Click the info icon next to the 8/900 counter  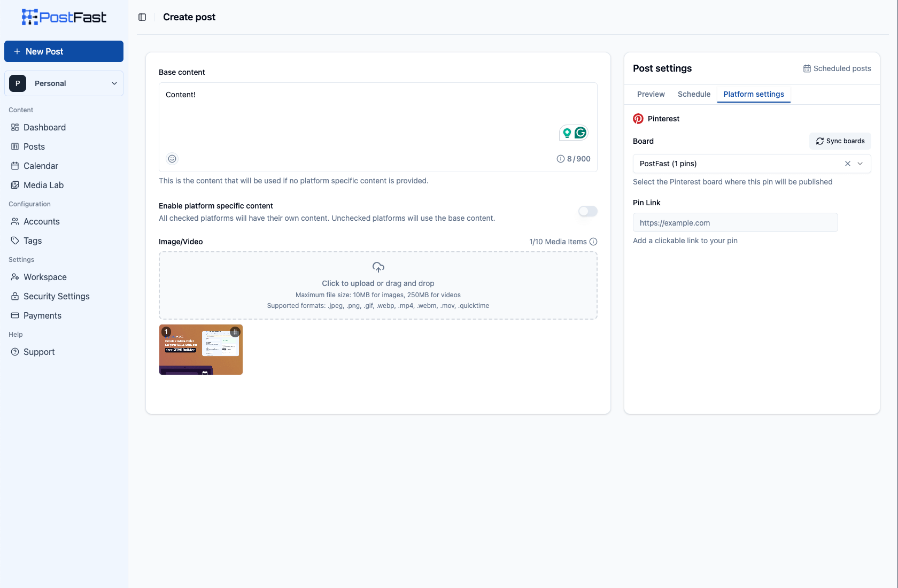[x=560, y=158]
